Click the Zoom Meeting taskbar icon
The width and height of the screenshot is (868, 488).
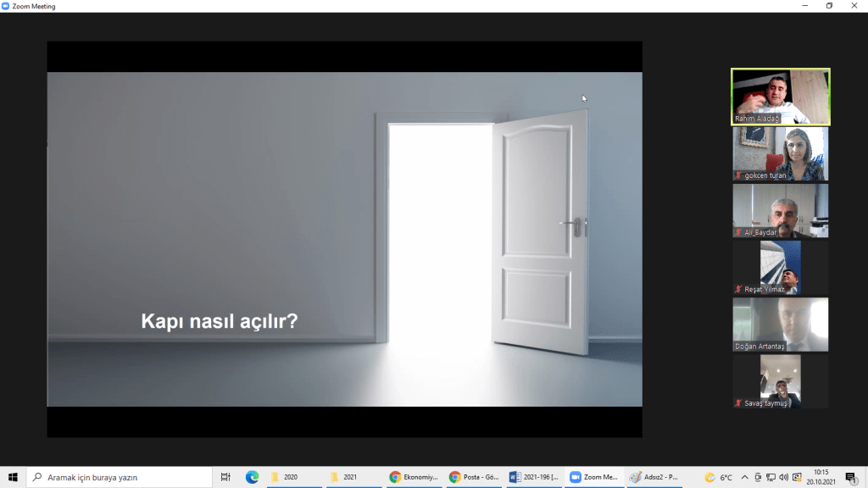click(593, 477)
